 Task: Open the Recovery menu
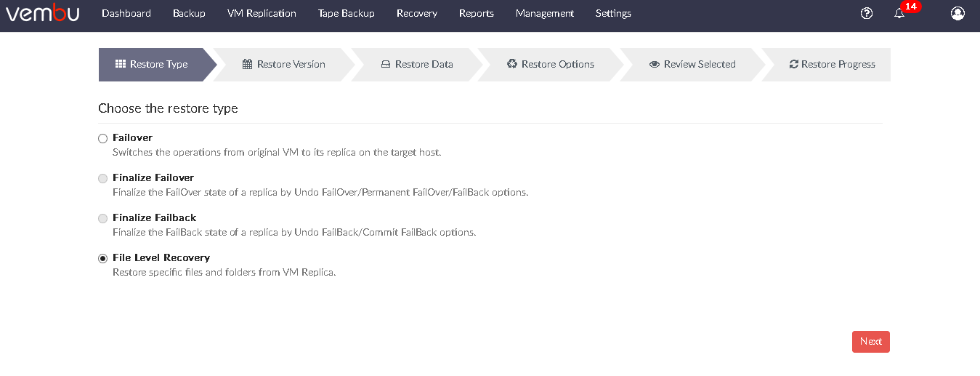pyautogui.click(x=417, y=13)
